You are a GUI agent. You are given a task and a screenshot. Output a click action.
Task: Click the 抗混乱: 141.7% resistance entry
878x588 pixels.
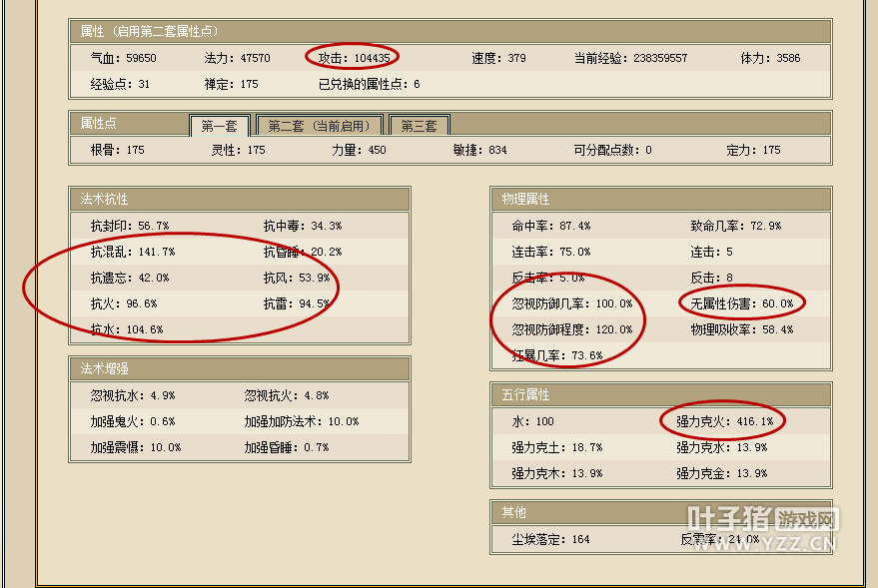132,252
